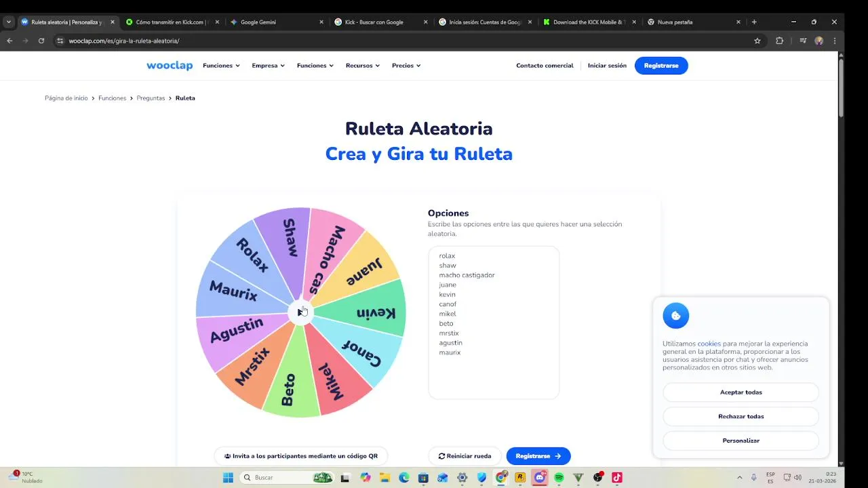Reload the current page

pyautogui.click(x=41, y=41)
